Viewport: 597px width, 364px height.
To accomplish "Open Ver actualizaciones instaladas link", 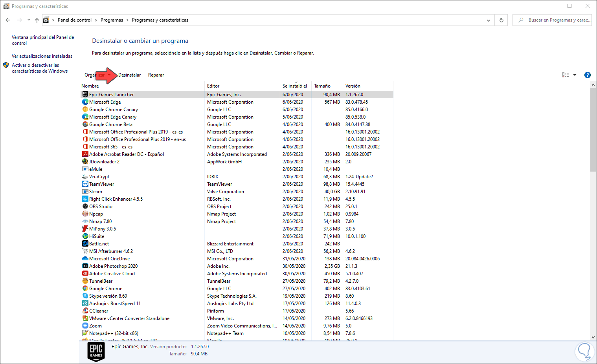I will point(42,56).
